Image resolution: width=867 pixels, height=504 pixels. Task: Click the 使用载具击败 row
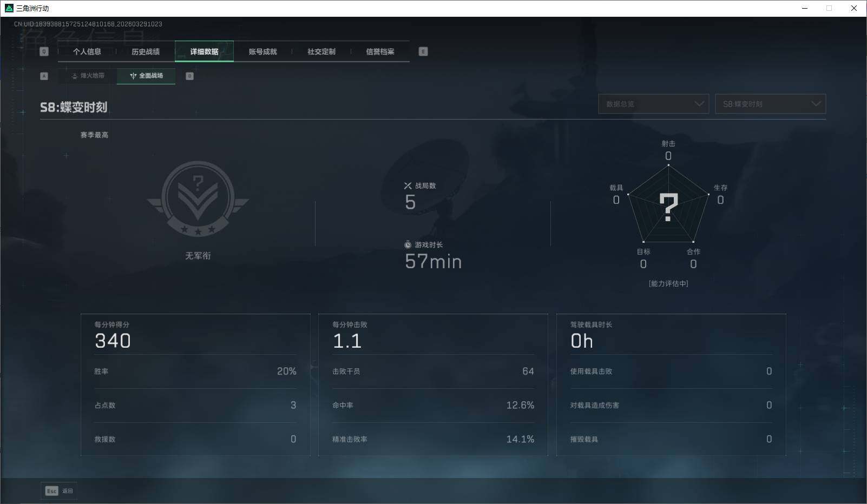point(671,372)
